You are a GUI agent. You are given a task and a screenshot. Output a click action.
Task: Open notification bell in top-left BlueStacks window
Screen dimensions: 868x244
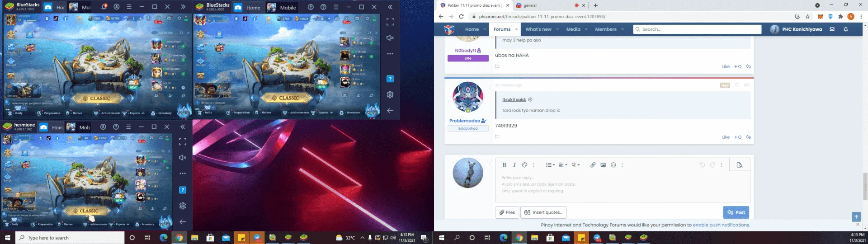pos(104,7)
